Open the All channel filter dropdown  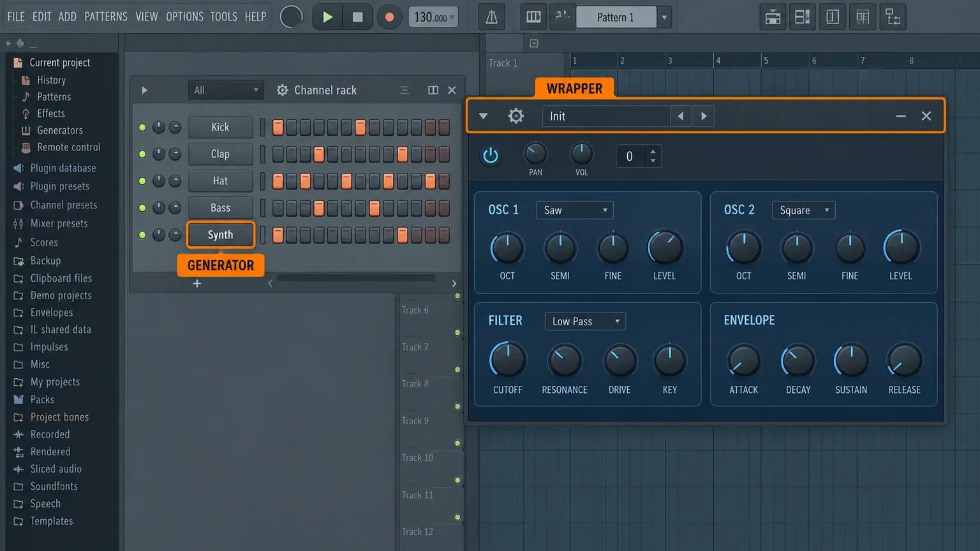coord(225,90)
